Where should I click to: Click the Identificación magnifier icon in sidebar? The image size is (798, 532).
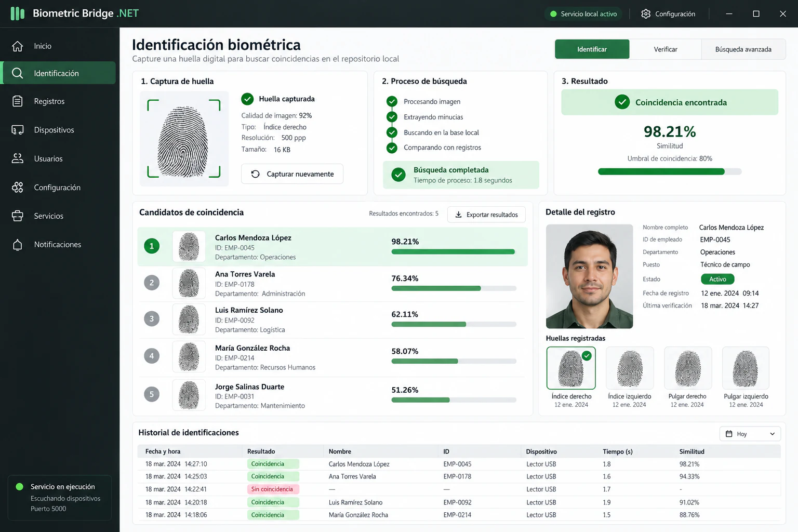coord(18,73)
